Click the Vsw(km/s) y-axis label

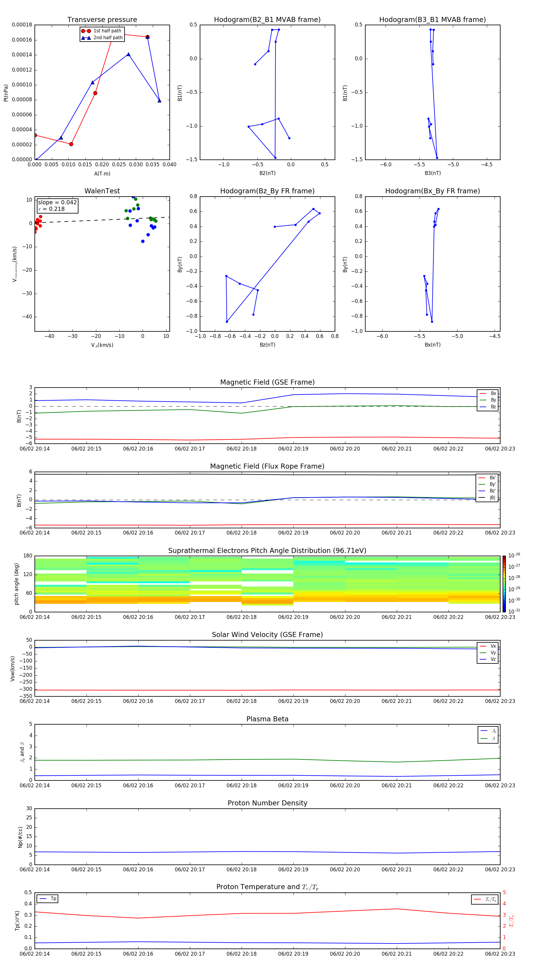point(12,668)
